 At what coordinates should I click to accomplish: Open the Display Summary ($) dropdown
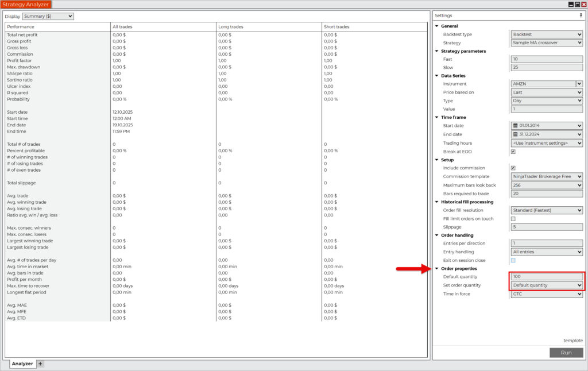point(48,16)
